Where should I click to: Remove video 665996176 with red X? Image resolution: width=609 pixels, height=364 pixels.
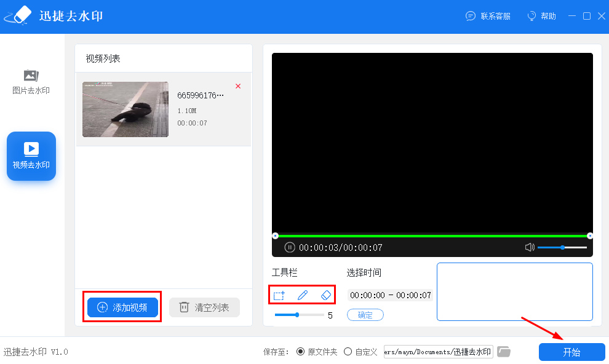(x=238, y=86)
